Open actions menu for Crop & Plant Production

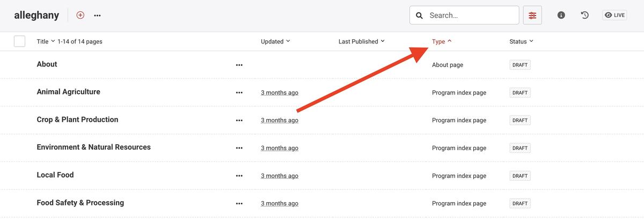coord(239,121)
